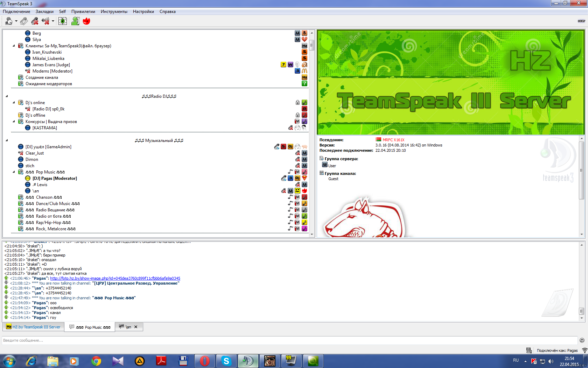
Task: Click the Hz badge on Создание канала row
Action: point(304,77)
